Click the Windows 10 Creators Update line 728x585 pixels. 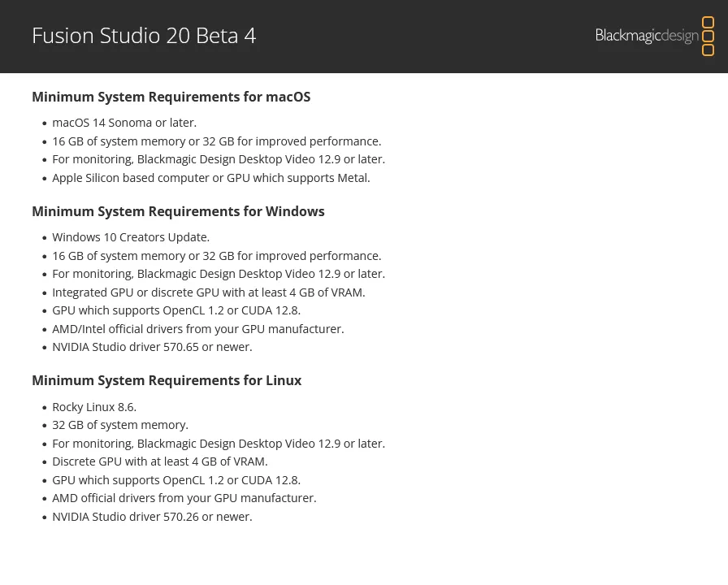pos(131,237)
